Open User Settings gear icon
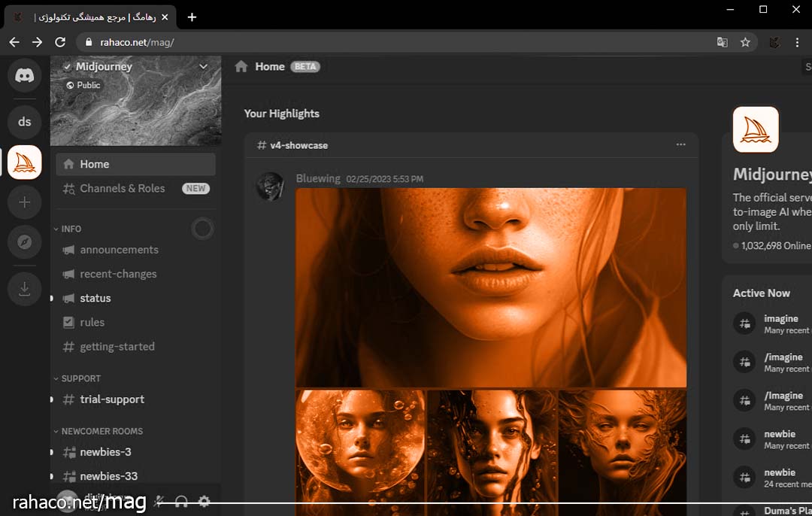Image resolution: width=812 pixels, height=516 pixels. coord(204,501)
